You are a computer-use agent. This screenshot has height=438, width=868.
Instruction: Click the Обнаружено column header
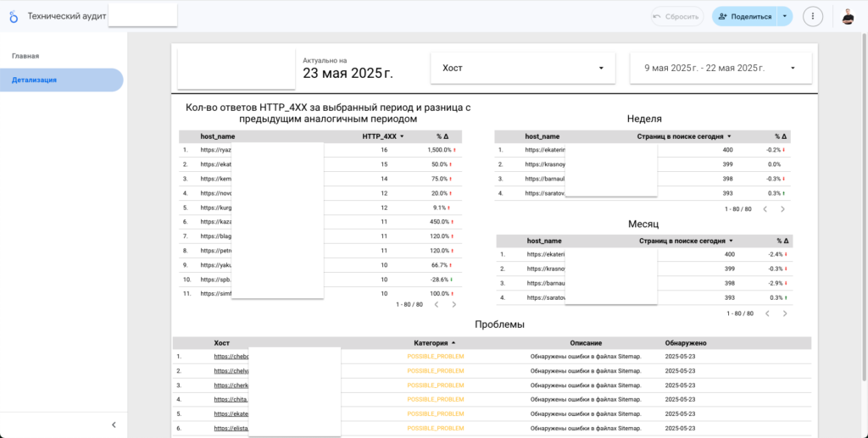(x=685, y=343)
